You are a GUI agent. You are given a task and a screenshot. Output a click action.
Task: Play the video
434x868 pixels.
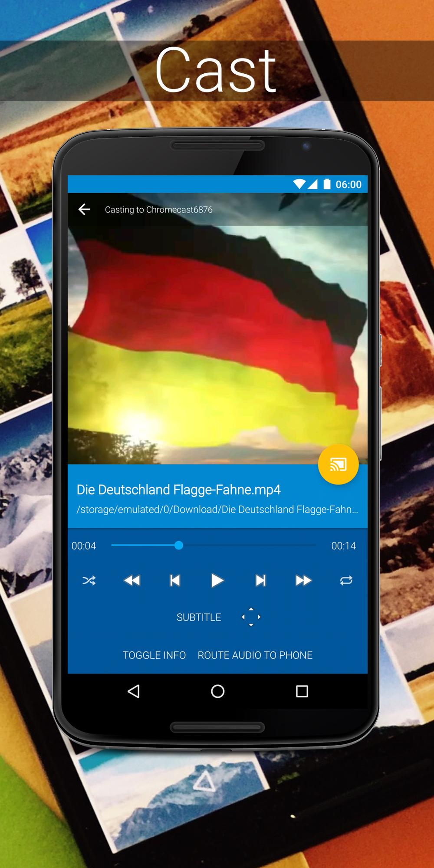(217, 580)
